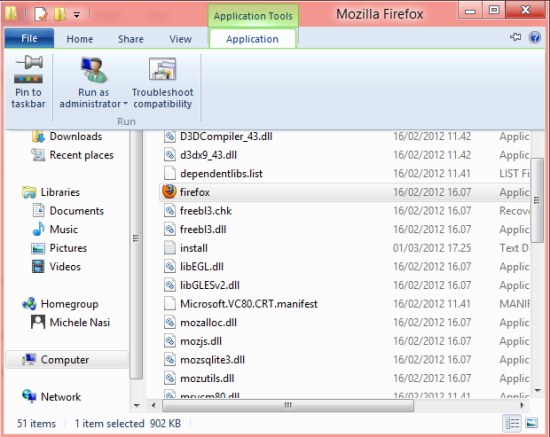Click the Microsoft.VC80.CRT.manifest file name
The image size is (550, 437).
249,304
